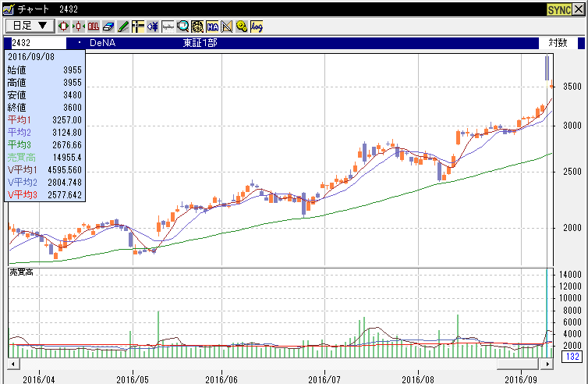The height and width of the screenshot is (384, 588).
Task: Click the red ALL range icon
Action: 93,26
